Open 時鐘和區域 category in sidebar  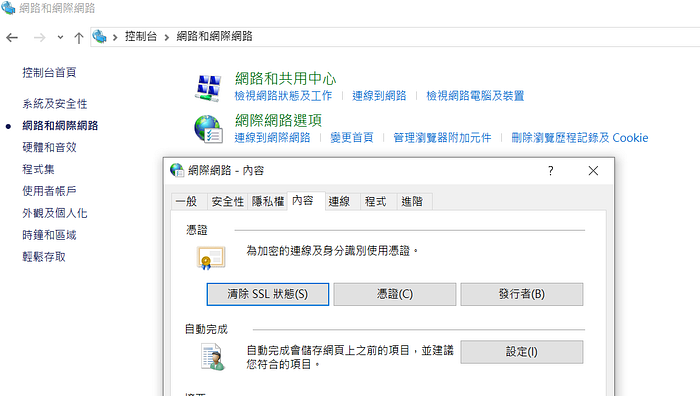tap(49, 235)
